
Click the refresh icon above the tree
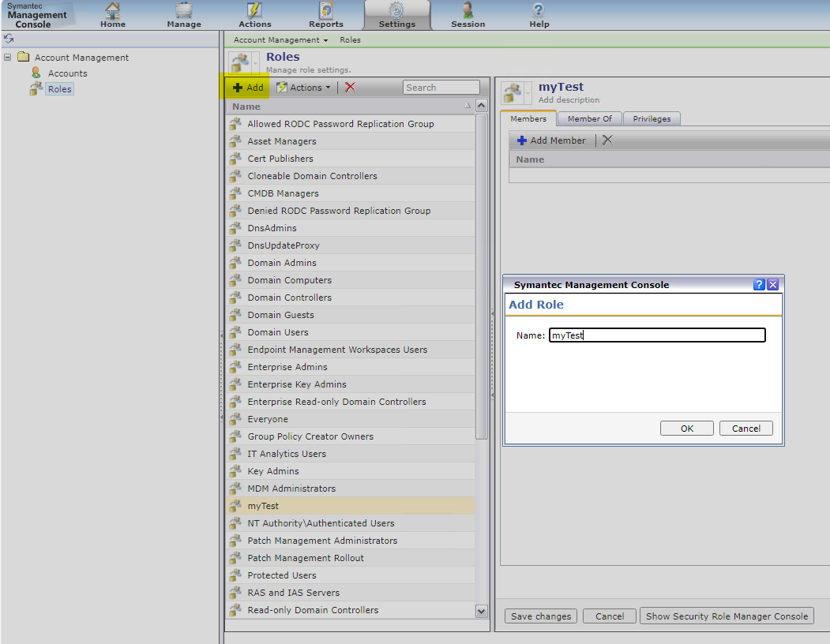(9, 39)
